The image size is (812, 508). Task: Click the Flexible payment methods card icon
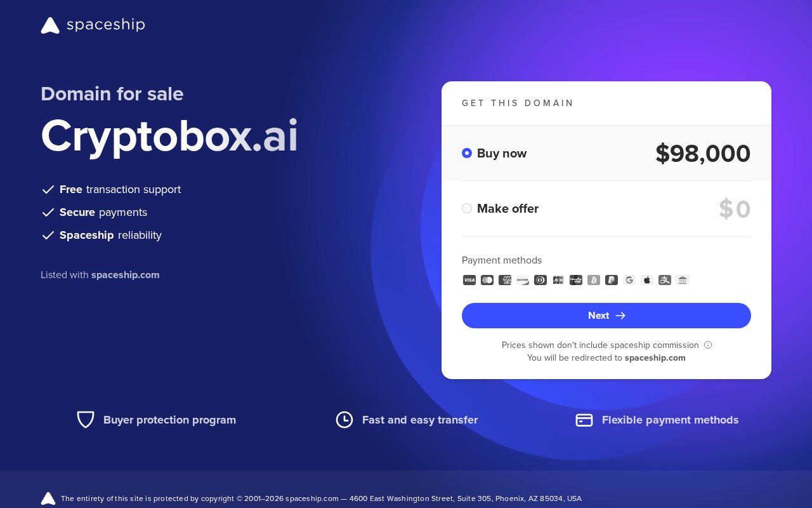point(584,420)
